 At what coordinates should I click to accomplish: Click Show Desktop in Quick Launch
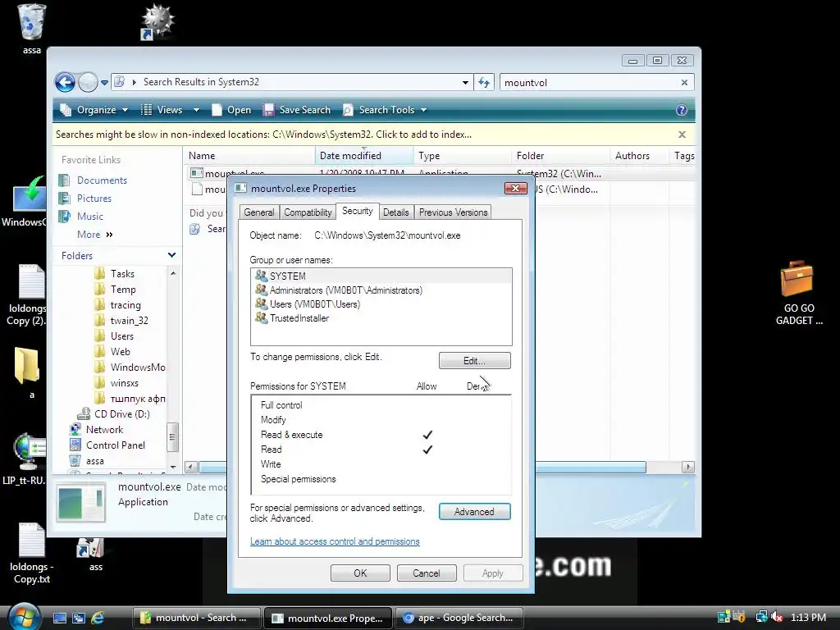59,619
